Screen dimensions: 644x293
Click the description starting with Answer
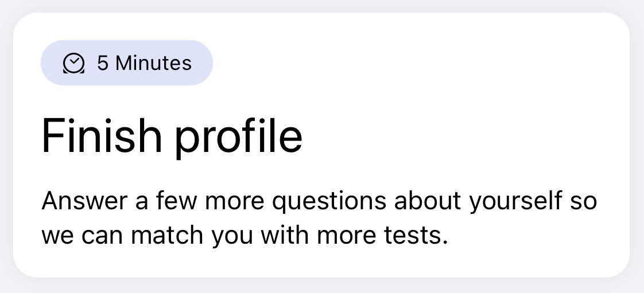click(x=319, y=218)
